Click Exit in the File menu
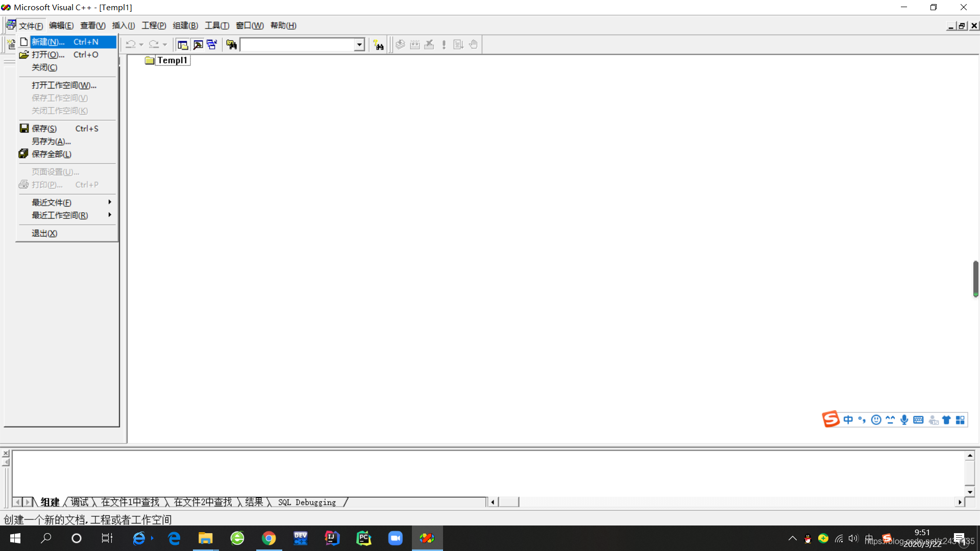980x551 pixels. 44,233
